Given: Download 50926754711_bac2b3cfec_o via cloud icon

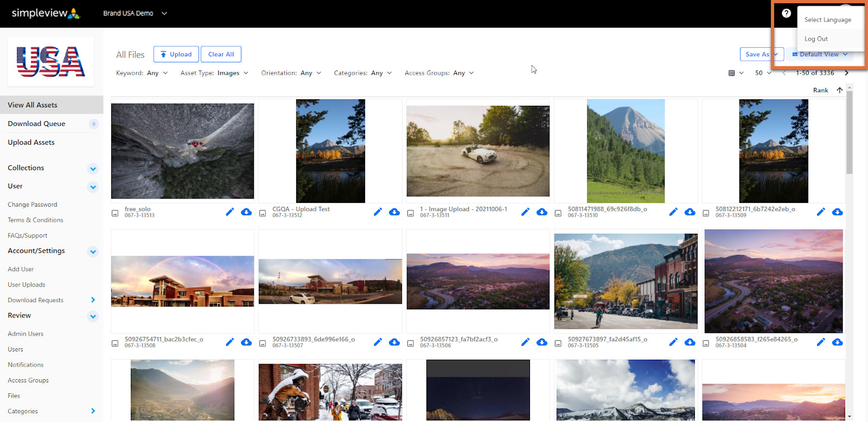Looking at the screenshot, I should (246, 342).
